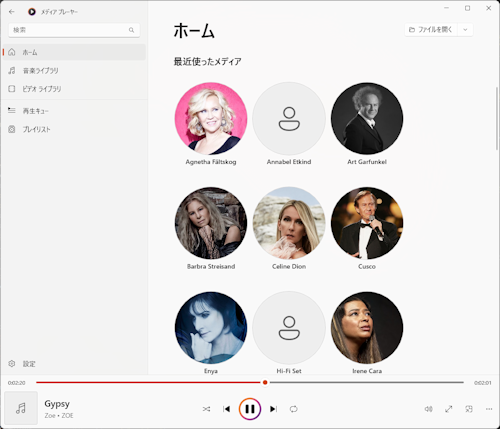The image size is (500, 429).
Task: Expand the ファイルを開く dropdown arrow
Action: (465, 30)
